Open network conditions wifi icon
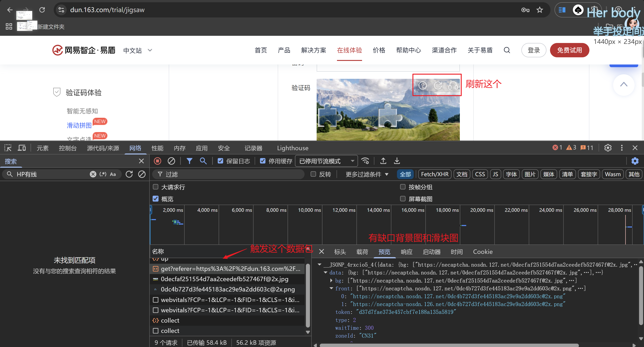This screenshot has width=644, height=347. [x=365, y=161]
